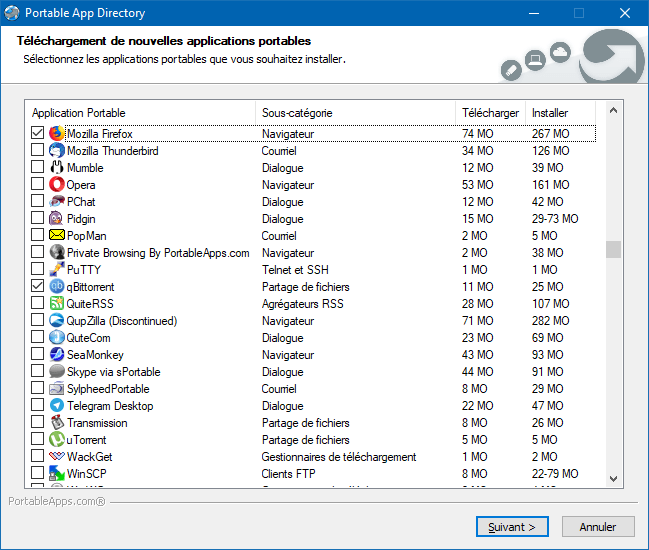Click the Mumble app icon
The height and width of the screenshot is (550, 649).
[57, 167]
